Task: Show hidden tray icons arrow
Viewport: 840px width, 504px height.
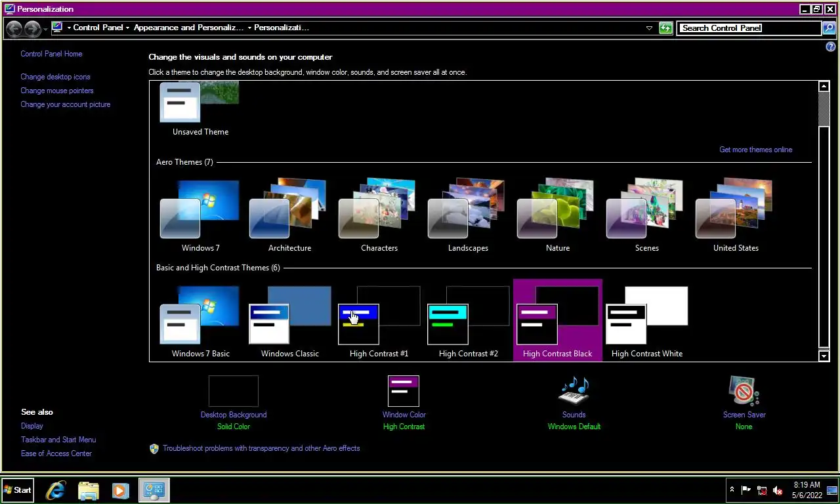Action: point(732,490)
